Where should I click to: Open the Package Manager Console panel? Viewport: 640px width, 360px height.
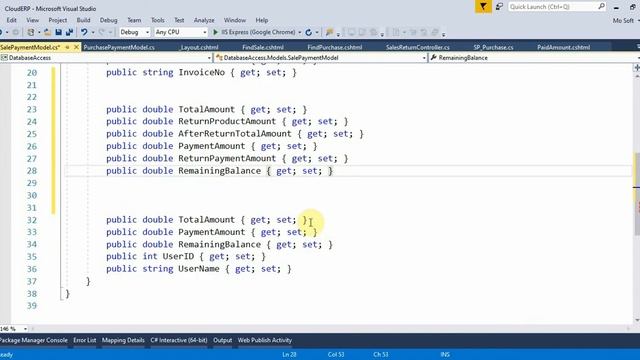point(34,340)
